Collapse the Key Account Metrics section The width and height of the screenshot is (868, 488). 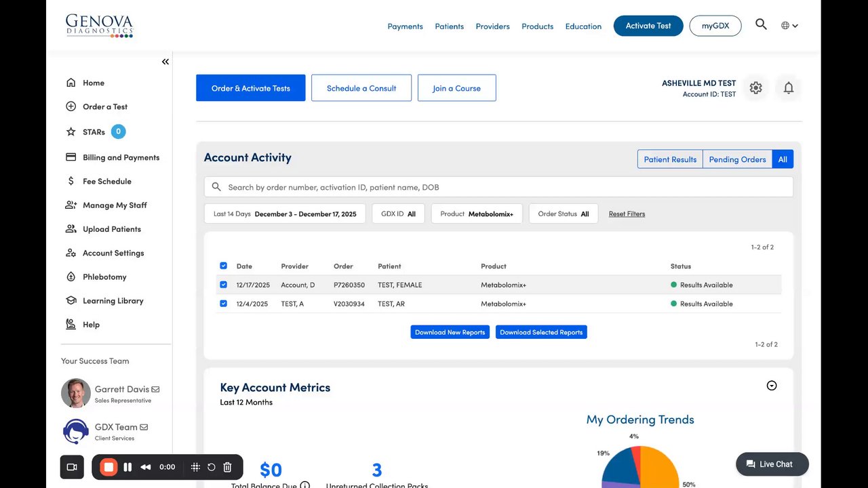coord(771,386)
